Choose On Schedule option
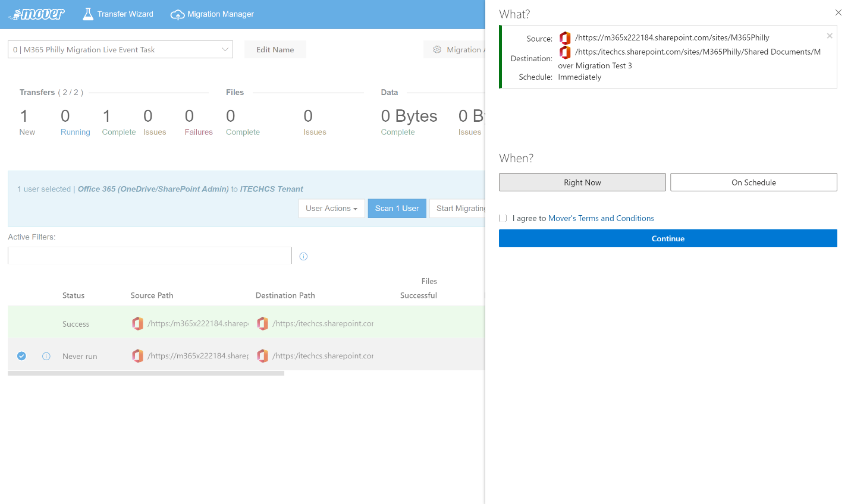The height and width of the screenshot is (504, 851). point(753,182)
